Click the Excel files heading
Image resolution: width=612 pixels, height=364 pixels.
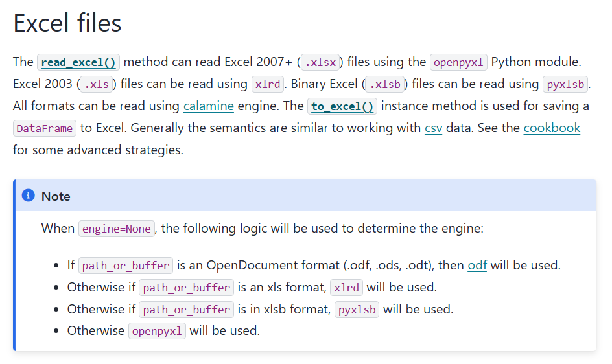coord(67,23)
